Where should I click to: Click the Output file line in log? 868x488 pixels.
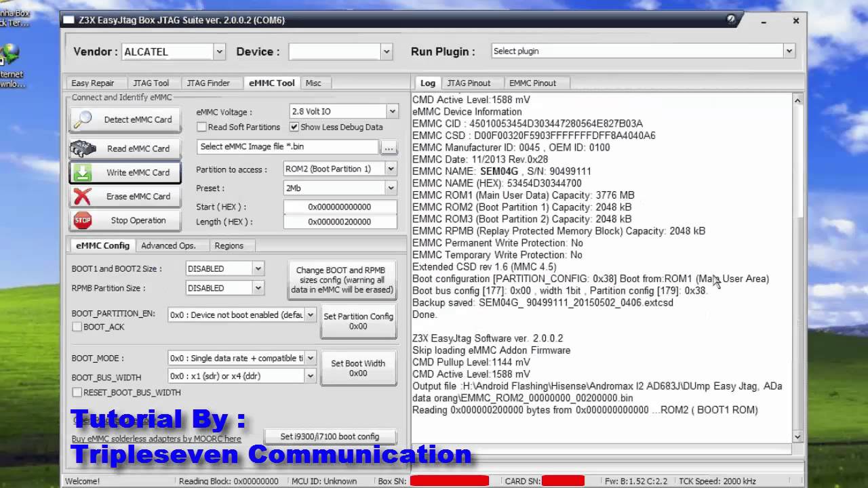[x=597, y=392]
